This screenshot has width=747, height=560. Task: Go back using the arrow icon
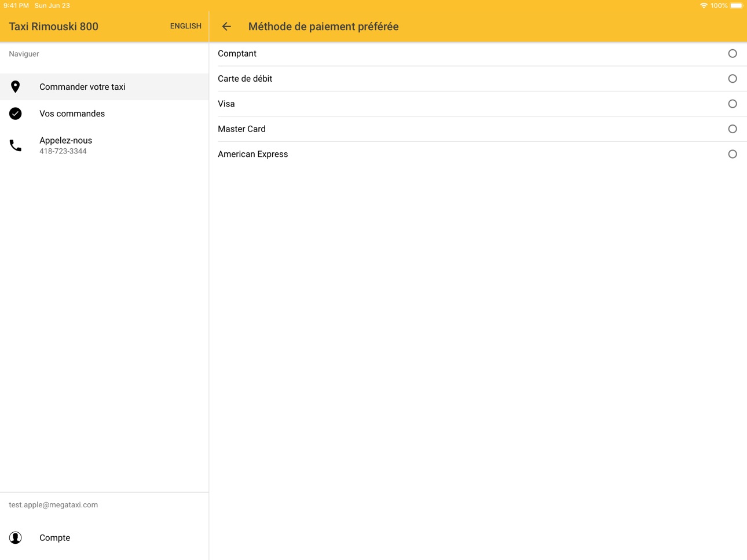pos(226,27)
